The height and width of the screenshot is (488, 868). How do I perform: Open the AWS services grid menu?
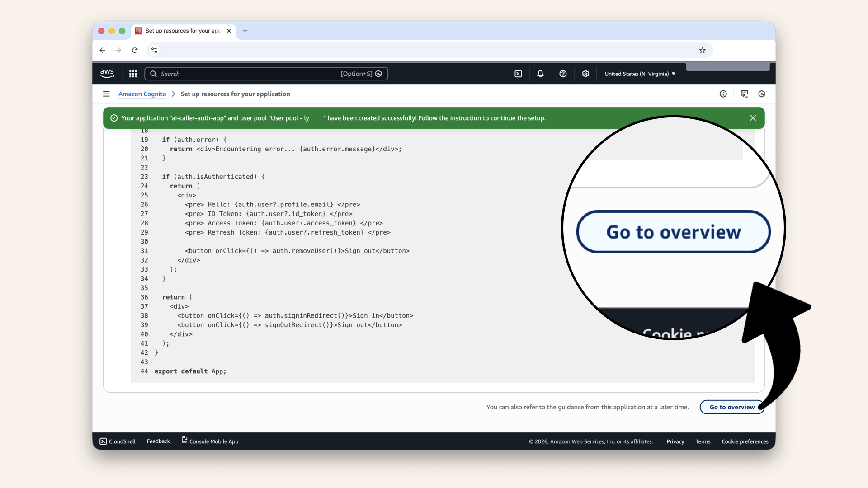coord(133,74)
